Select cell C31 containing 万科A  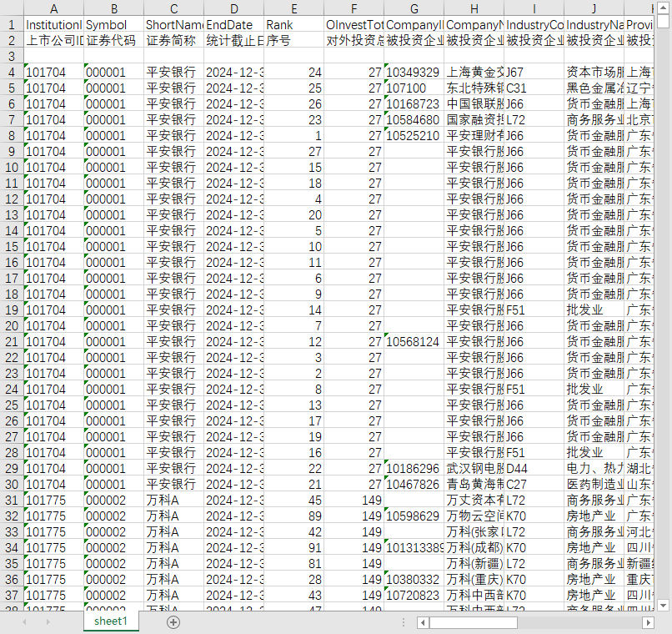174,501
